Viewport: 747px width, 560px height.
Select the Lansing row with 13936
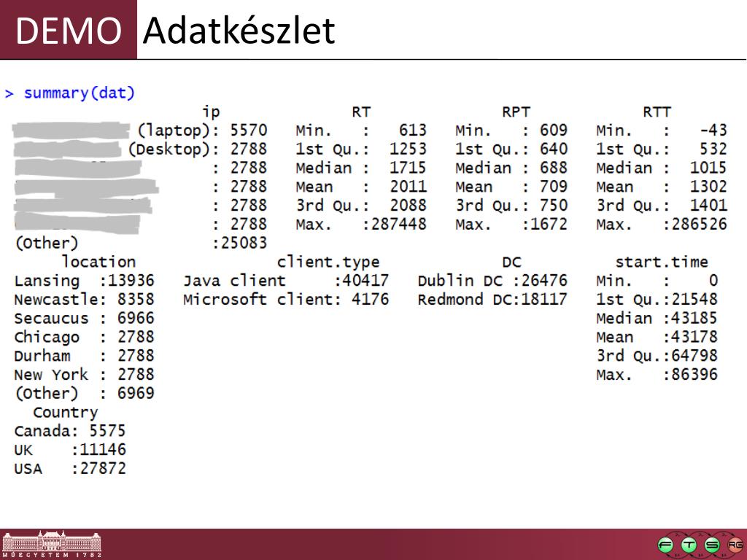[x=85, y=281]
